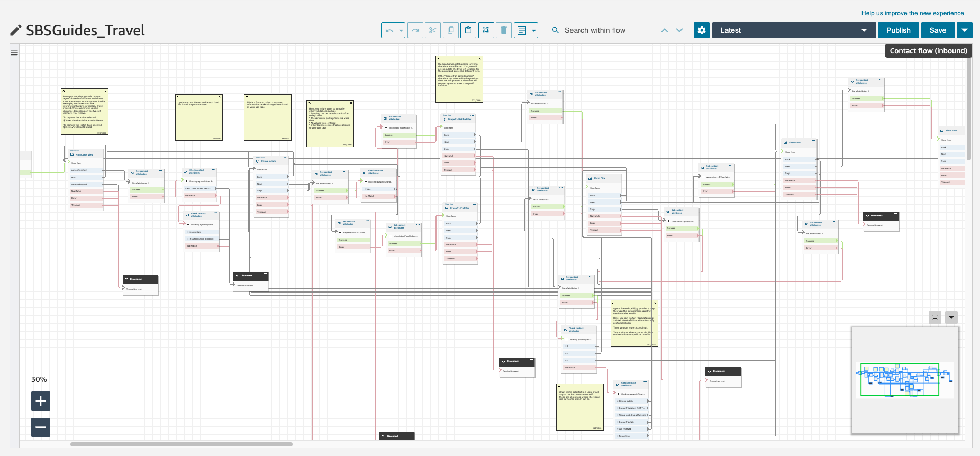Screen dimensions: 980x456
Task: Click the Add note icon in toolbar
Action: (x=522, y=30)
